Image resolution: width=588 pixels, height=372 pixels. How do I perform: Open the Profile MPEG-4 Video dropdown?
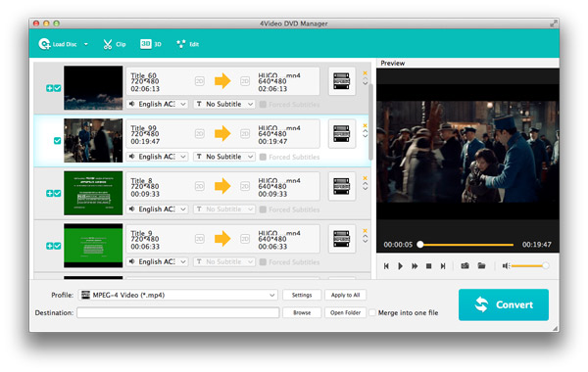tap(178, 295)
